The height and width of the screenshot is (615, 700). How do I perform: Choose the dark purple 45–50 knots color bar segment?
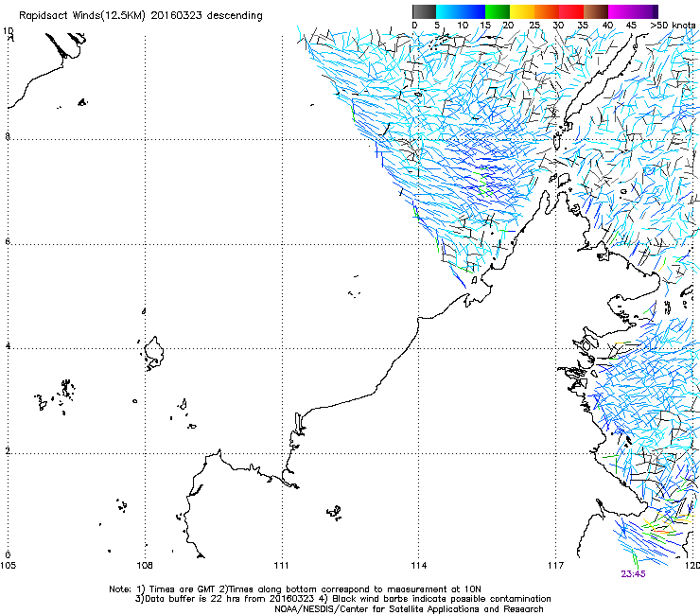click(x=645, y=11)
